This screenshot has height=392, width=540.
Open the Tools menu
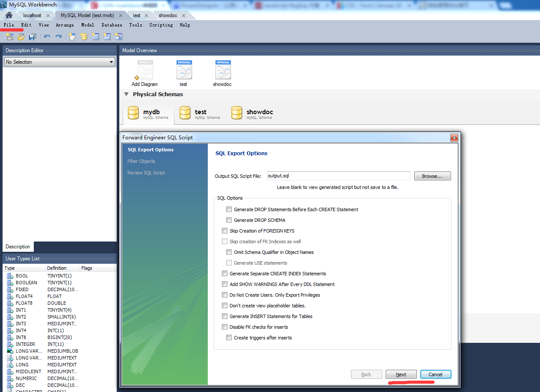point(136,25)
